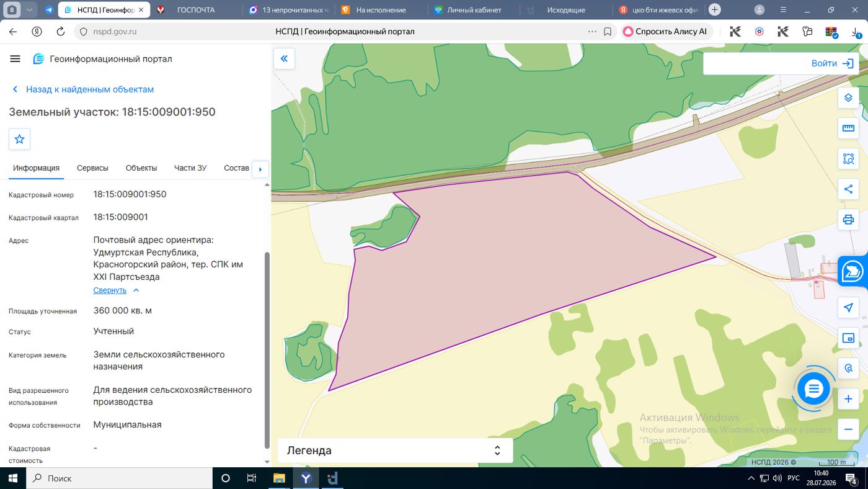The width and height of the screenshot is (868, 489).
Task: Select the ruler measurement tool
Action: click(848, 128)
